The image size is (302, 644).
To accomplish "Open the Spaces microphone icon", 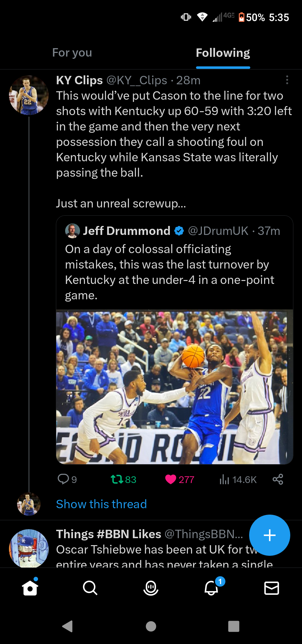I will [x=151, y=588].
